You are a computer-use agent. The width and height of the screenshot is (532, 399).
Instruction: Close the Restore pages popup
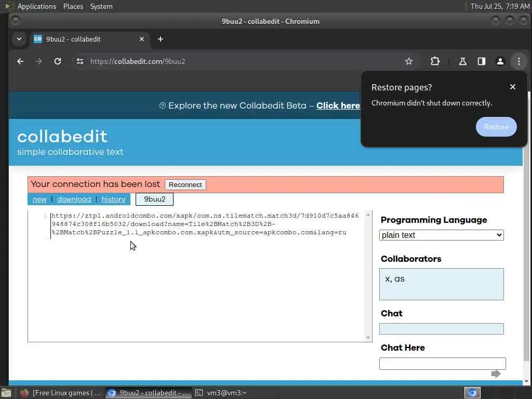(513, 87)
